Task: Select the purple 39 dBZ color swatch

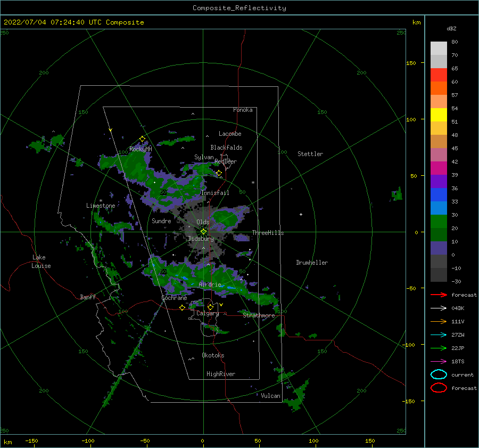Action: [x=439, y=181]
